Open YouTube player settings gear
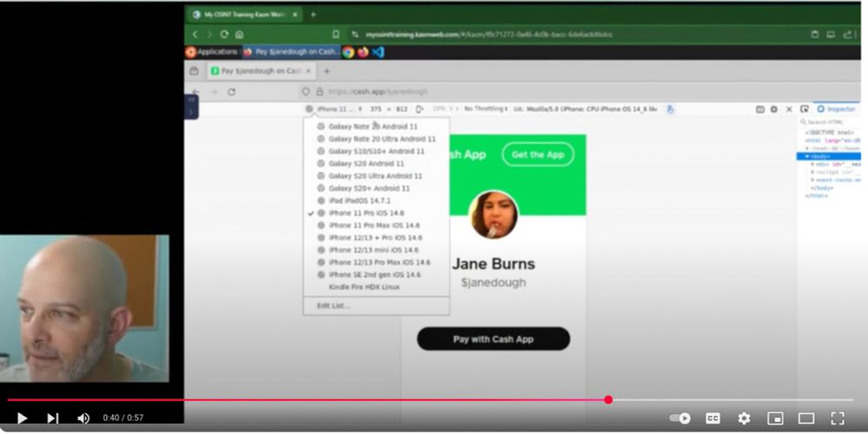This screenshot has height=434, width=868. (744, 418)
